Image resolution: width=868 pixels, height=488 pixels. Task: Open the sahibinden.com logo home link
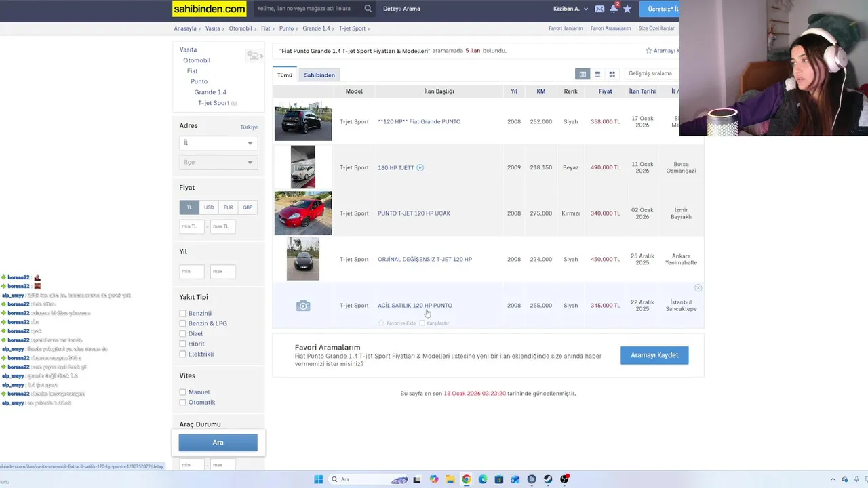(x=210, y=9)
